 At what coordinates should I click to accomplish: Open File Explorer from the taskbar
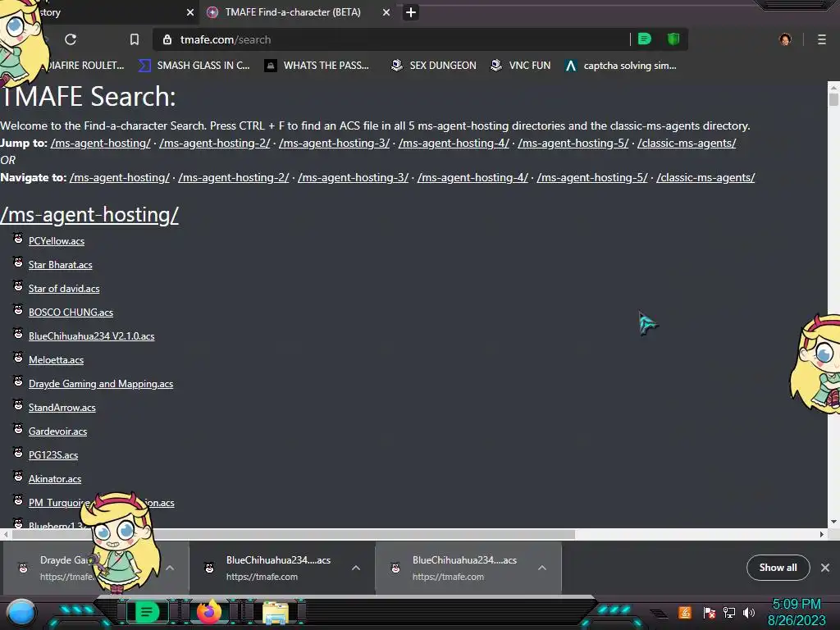pos(276,613)
